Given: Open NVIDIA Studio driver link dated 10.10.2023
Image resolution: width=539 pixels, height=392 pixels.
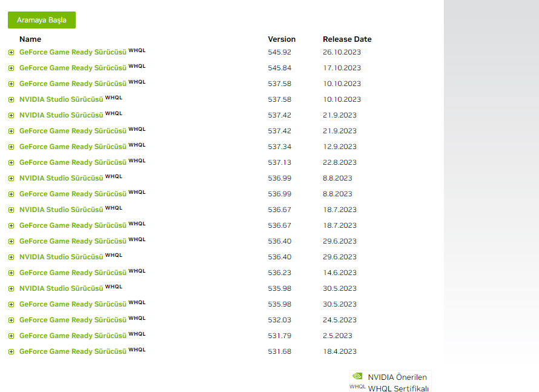Looking at the screenshot, I should click(61, 99).
